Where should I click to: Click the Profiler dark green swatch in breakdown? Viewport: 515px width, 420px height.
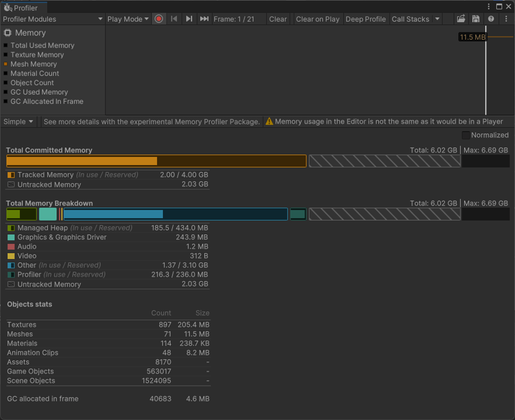point(11,274)
